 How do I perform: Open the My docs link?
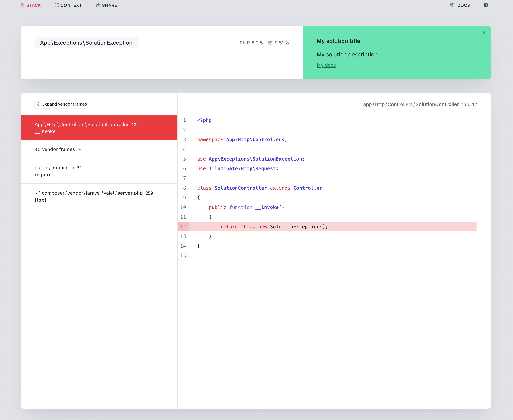[326, 65]
